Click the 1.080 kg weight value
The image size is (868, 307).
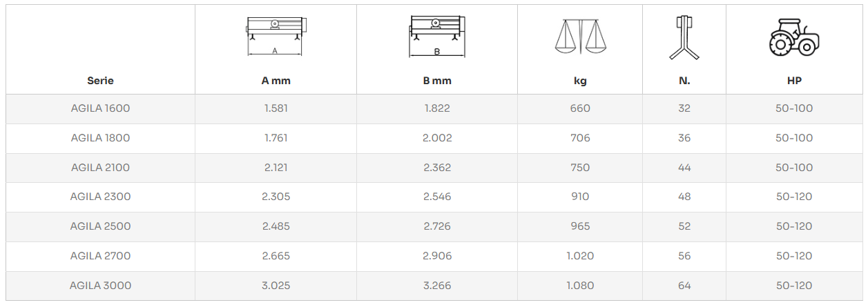click(x=580, y=286)
